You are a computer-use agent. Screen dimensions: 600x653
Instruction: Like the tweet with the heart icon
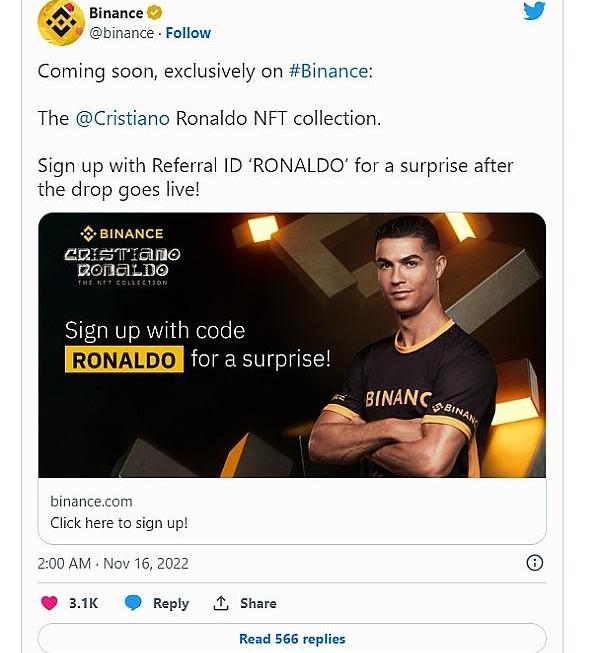coord(49,603)
